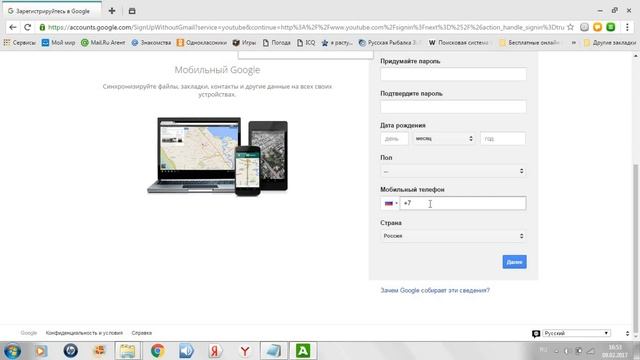The height and width of the screenshot is (360, 640).
Task: Open the Другие закладки folder
Action: (610, 42)
